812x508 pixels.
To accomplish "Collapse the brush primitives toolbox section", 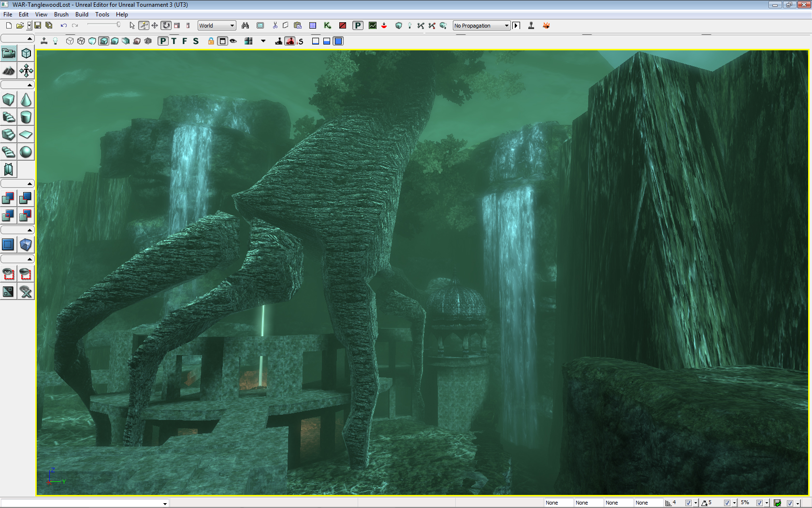I will 17,85.
